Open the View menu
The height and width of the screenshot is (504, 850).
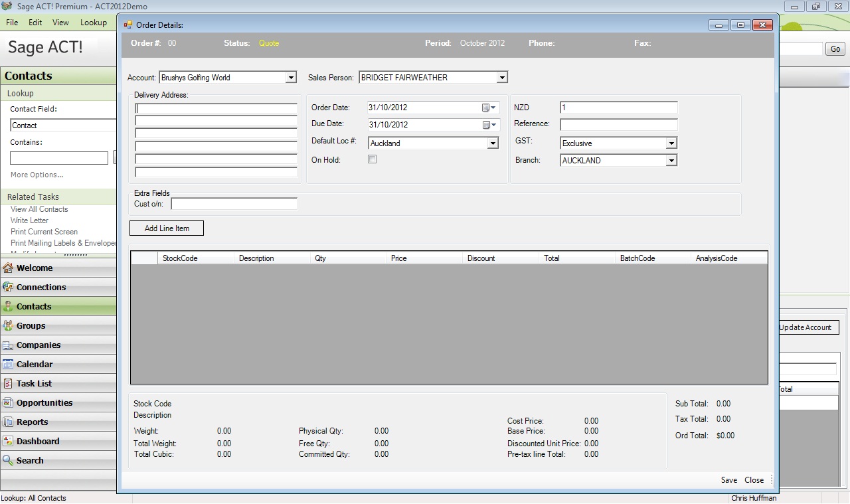point(60,23)
